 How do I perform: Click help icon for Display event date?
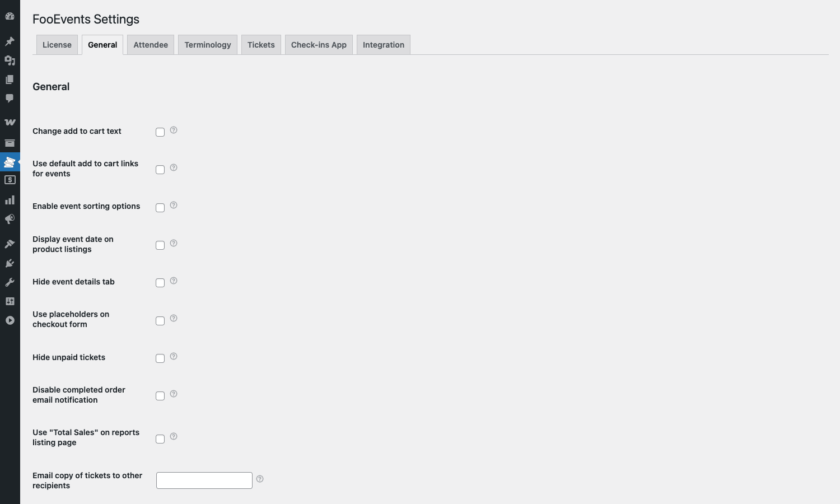pos(174,243)
